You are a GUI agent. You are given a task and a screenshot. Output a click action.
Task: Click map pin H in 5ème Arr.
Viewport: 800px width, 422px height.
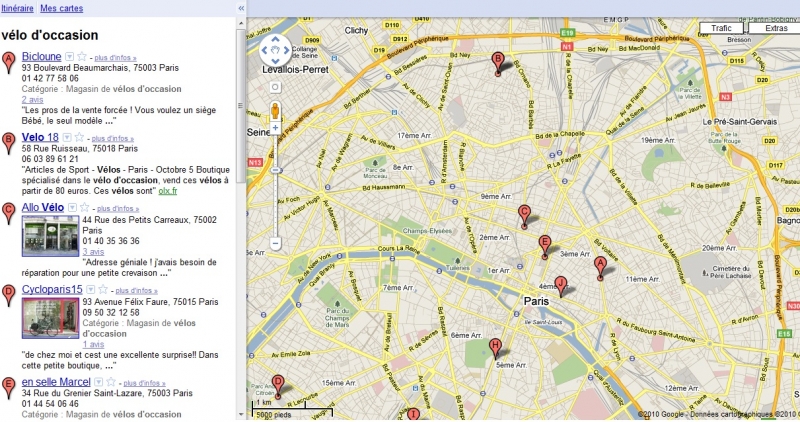pyautogui.click(x=494, y=348)
